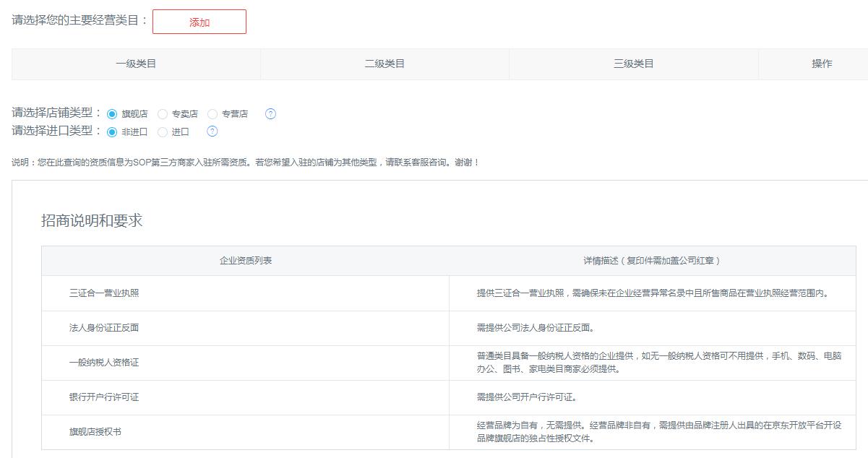Pick the 非进口 import type

(112, 132)
